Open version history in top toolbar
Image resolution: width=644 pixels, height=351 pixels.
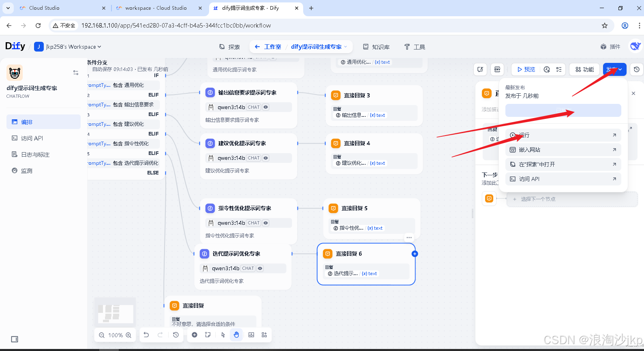(637, 69)
